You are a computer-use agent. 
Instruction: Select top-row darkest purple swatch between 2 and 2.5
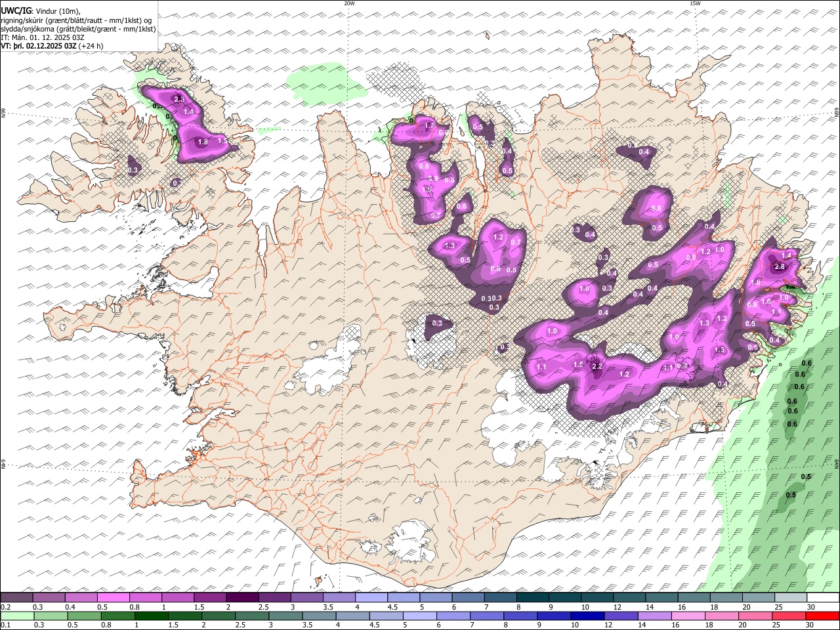(x=242, y=598)
